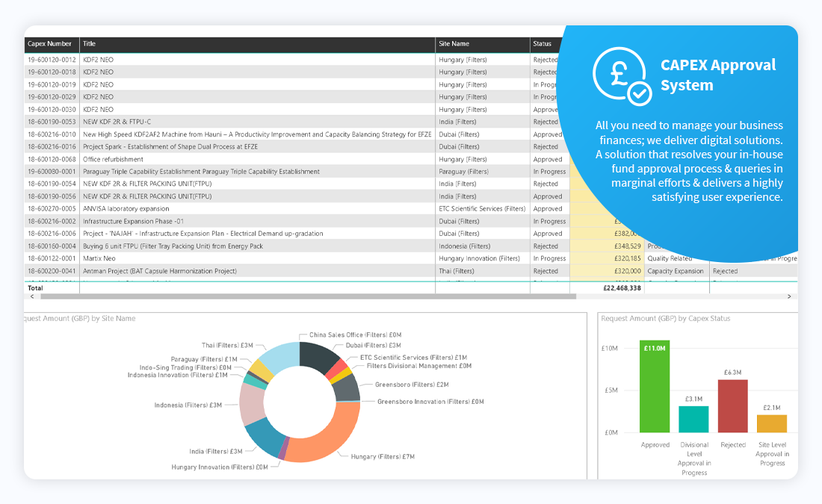Click the 'New High Speed KDF2AF2 Machine' title
The height and width of the screenshot is (504, 822).
[257, 134]
